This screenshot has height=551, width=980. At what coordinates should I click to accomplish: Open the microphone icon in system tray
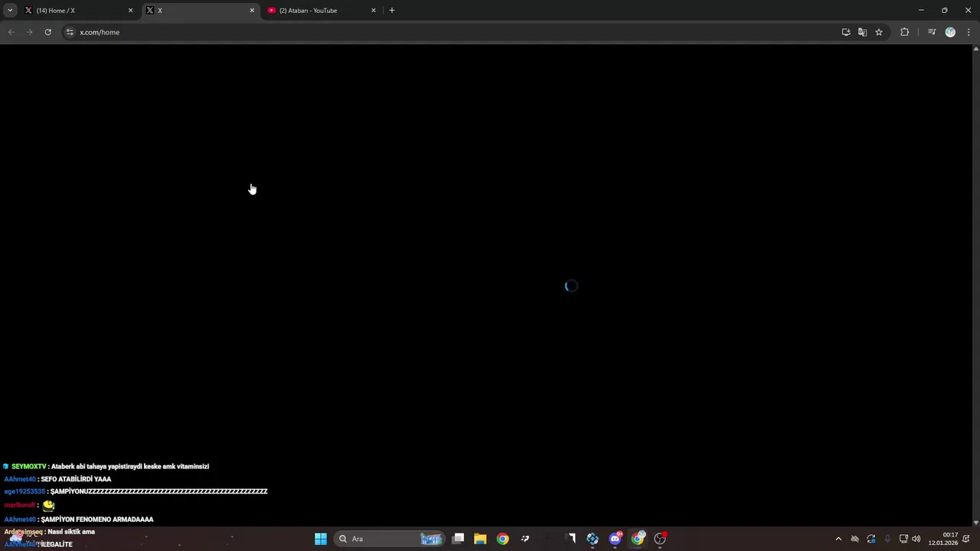(x=887, y=539)
